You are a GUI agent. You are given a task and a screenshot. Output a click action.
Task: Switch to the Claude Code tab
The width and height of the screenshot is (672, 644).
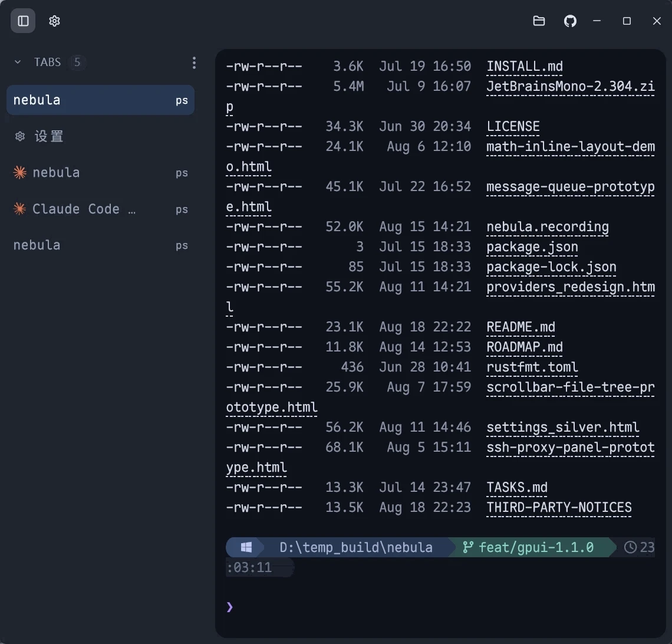tap(100, 209)
